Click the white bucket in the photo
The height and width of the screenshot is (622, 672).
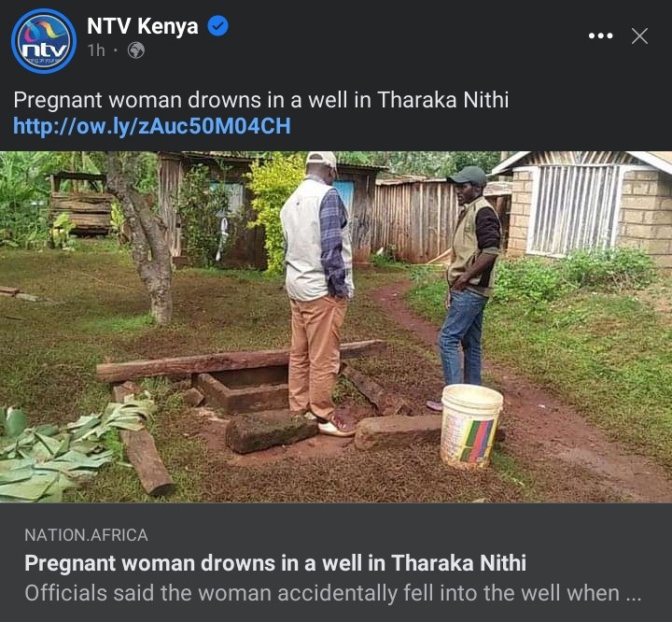[471, 426]
